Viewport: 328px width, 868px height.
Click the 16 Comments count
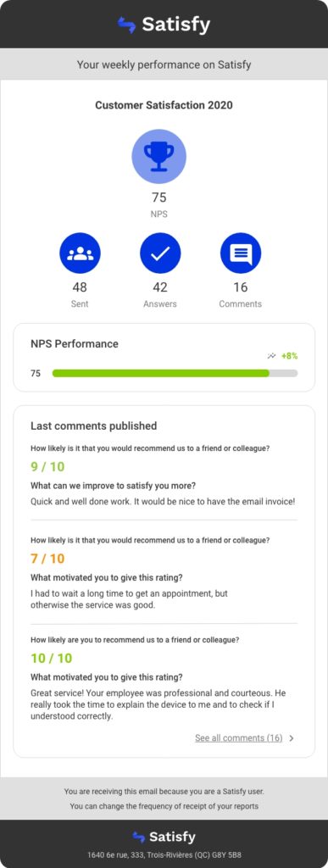pos(241,287)
